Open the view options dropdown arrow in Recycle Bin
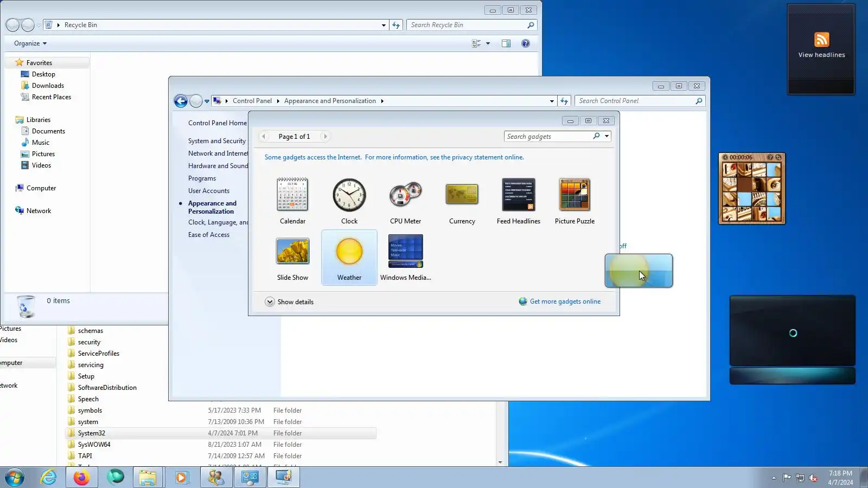Screen dimensions: 868x488 point(488,43)
